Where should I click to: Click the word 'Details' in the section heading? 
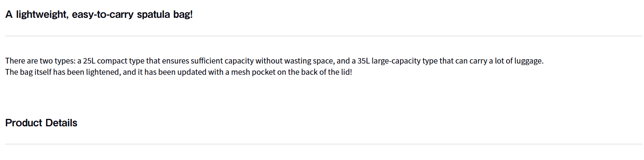pos(61,123)
